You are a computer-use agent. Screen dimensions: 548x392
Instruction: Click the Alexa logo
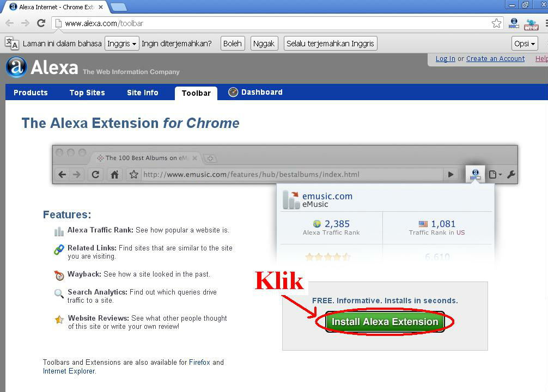coord(41,67)
